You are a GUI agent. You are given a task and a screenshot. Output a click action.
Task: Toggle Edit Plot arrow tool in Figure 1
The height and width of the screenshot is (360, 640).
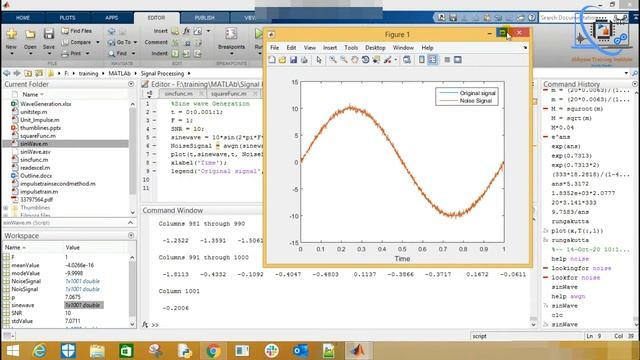pyautogui.click(x=319, y=60)
